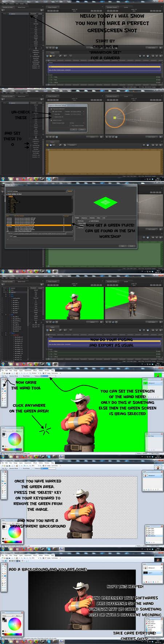Click green image thumbnail tab atop green-screen Paint.NET
164x644 pixels.
[157, 374]
